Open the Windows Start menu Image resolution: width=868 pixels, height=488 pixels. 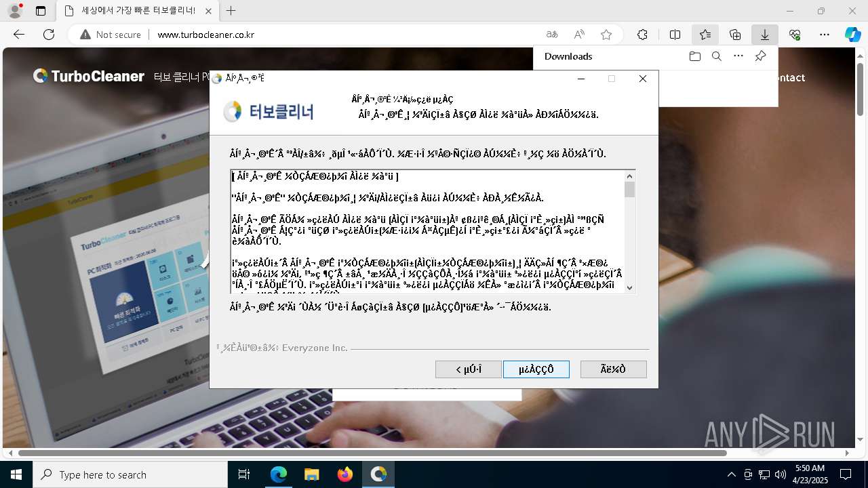[16, 474]
